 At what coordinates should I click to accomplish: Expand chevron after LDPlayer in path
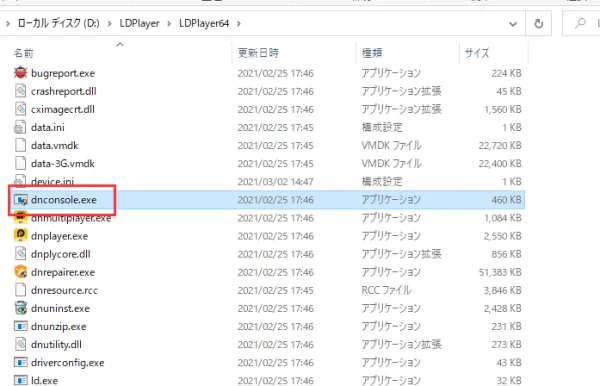(x=169, y=24)
